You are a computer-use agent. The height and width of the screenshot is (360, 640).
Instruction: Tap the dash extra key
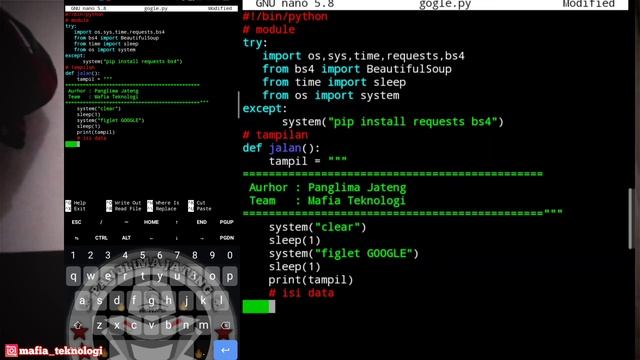coord(126,222)
